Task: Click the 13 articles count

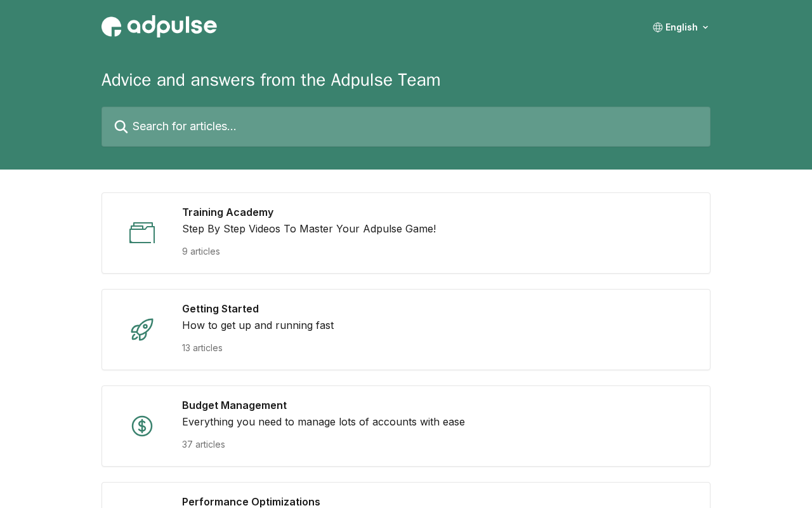Action: click(x=202, y=348)
